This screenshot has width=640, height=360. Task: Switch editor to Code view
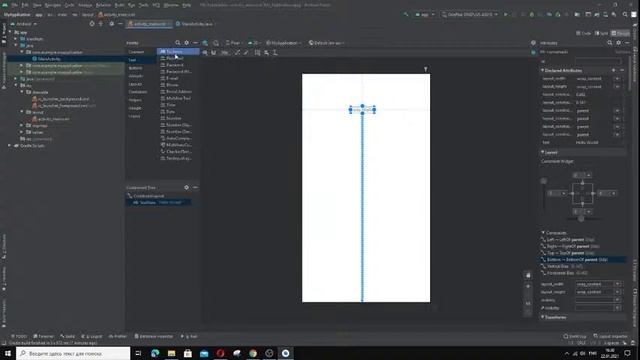pos(583,33)
